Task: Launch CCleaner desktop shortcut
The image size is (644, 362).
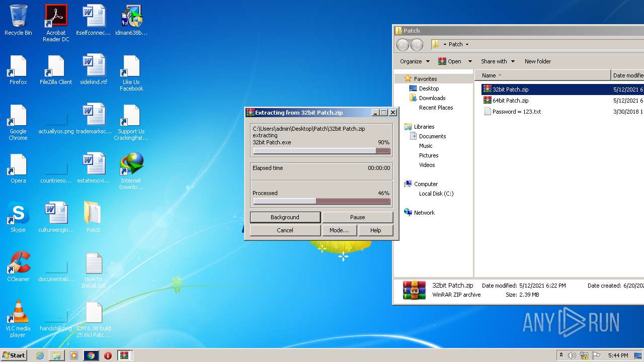Action: click(x=18, y=266)
